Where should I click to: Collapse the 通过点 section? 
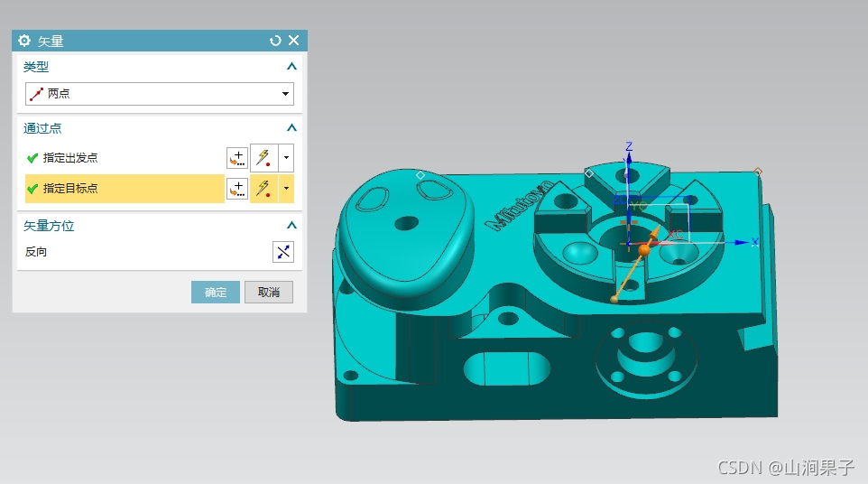(x=291, y=128)
